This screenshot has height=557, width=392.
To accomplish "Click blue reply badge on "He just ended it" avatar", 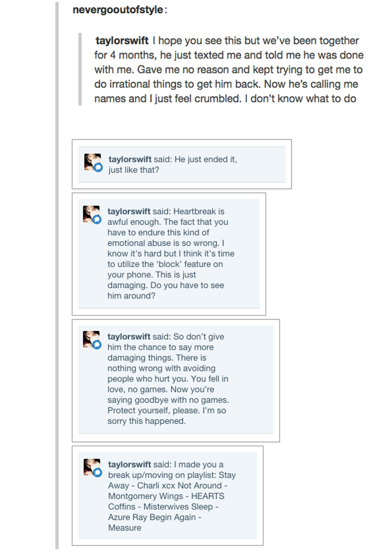I will coord(98,167).
